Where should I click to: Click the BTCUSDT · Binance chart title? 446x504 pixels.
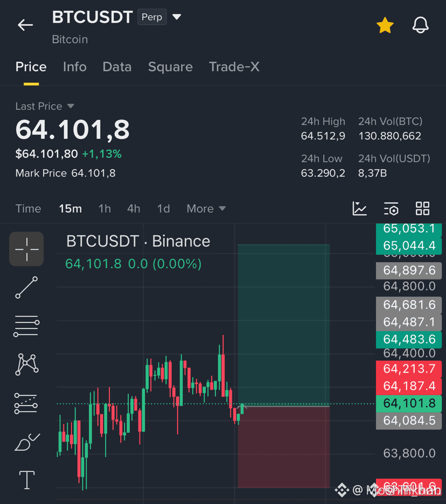pyautogui.click(x=138, y=241)
